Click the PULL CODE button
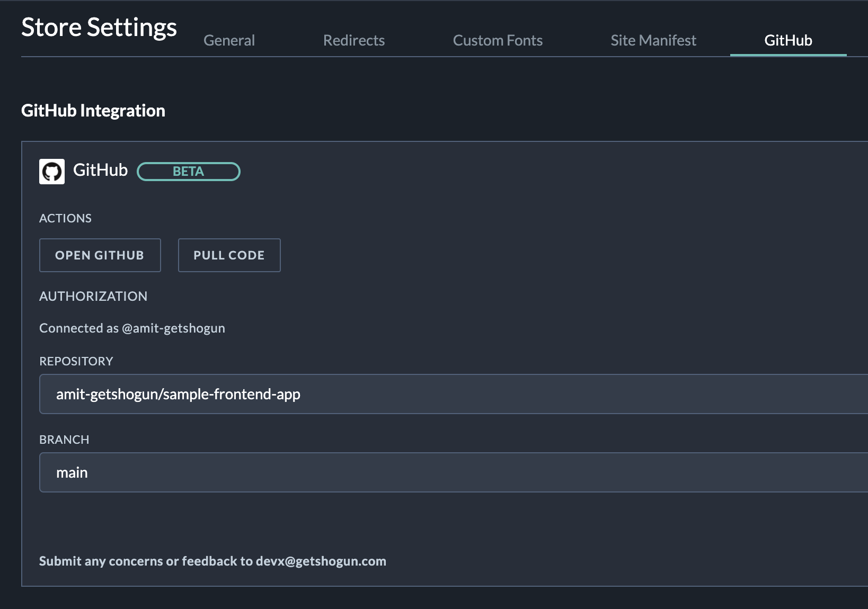Viewport: 868px width, 609px height. pos(229,255)
